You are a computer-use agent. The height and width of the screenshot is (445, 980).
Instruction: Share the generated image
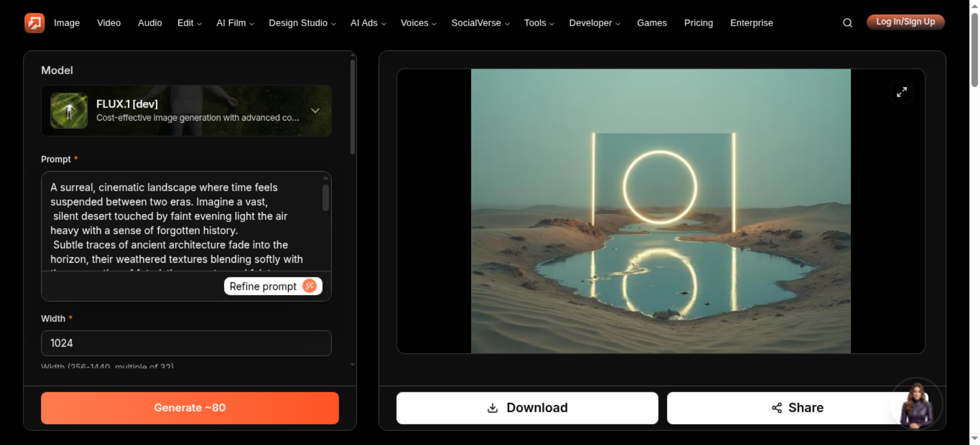797,408
